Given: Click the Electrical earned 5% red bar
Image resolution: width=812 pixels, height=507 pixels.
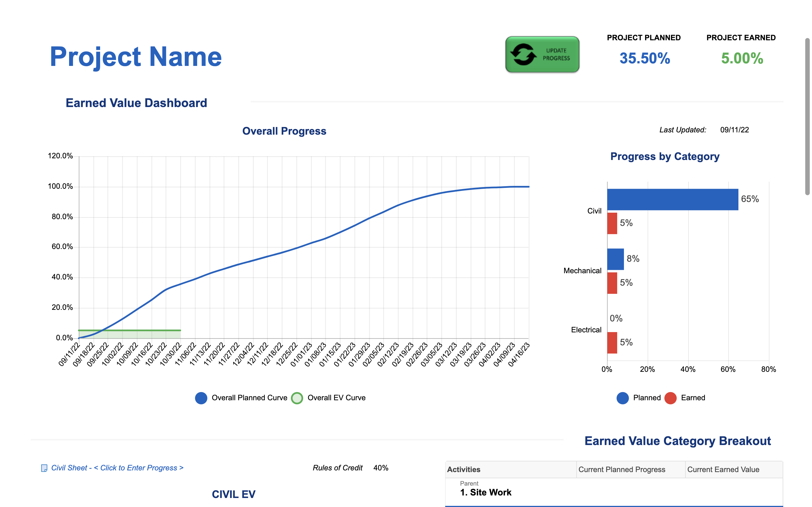Looking at the screenshot, I should (x=612, y=343).
